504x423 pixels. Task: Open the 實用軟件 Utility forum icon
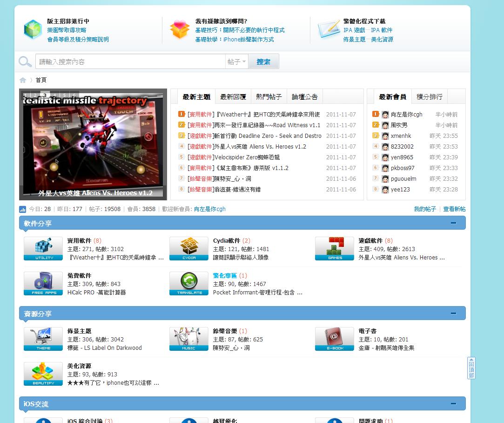click(x=43, y=249)
